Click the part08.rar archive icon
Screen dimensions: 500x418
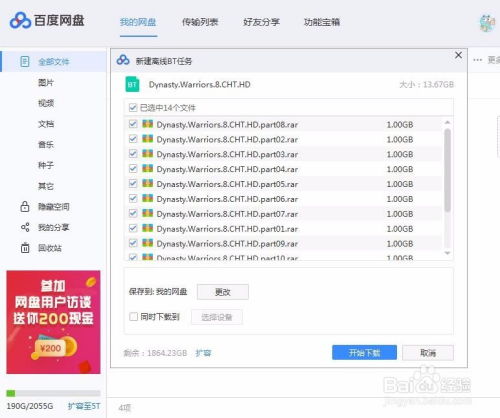click(x=147, y=124)
